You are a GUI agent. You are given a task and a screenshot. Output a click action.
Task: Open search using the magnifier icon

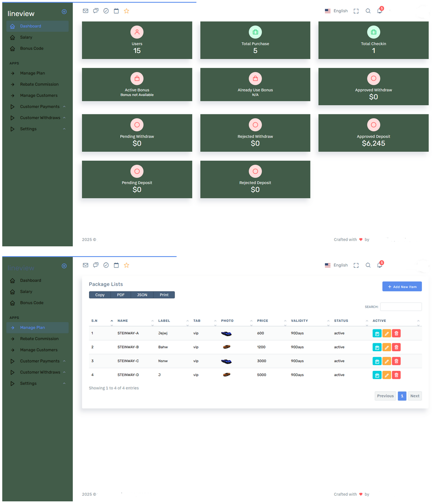click(x=368, y=11)
